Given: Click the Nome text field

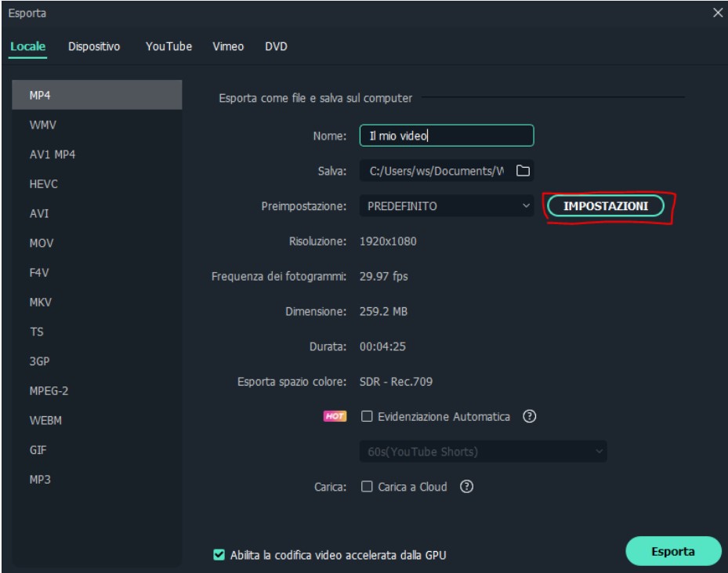Looking at the screenshot, I should (446, 136).
